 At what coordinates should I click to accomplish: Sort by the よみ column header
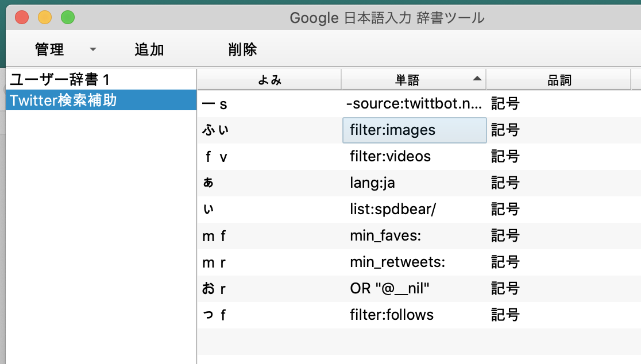point(269,80)
